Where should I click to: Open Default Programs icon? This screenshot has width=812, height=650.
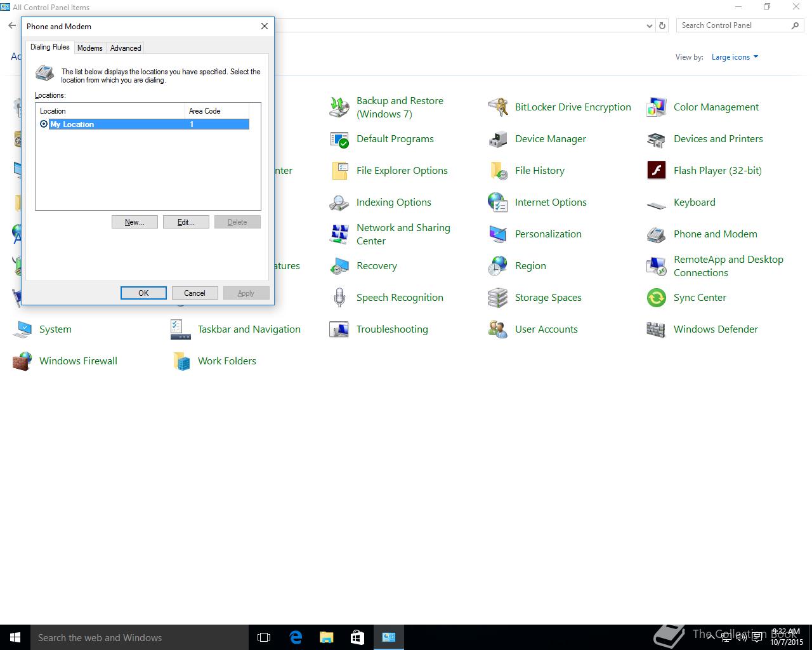pyautogui.click(x=339, y=139)
